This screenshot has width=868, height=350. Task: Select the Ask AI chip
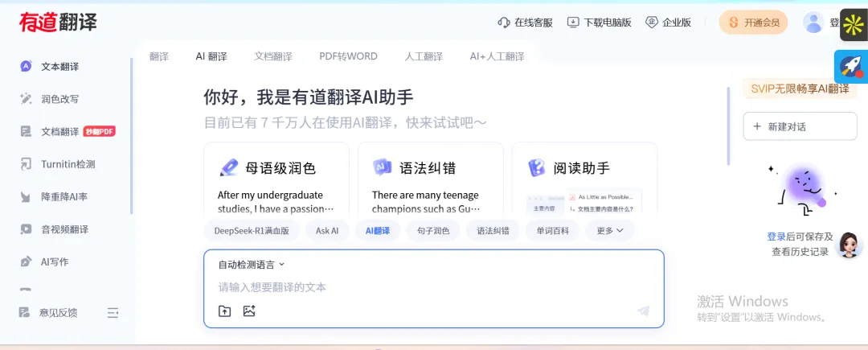click(327, 230)
